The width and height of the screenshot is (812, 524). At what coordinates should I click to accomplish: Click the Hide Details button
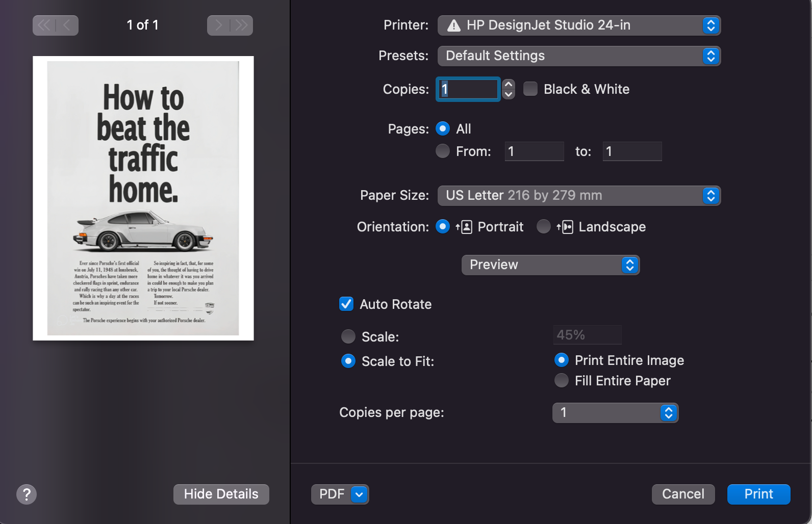[x=221, y=494]
